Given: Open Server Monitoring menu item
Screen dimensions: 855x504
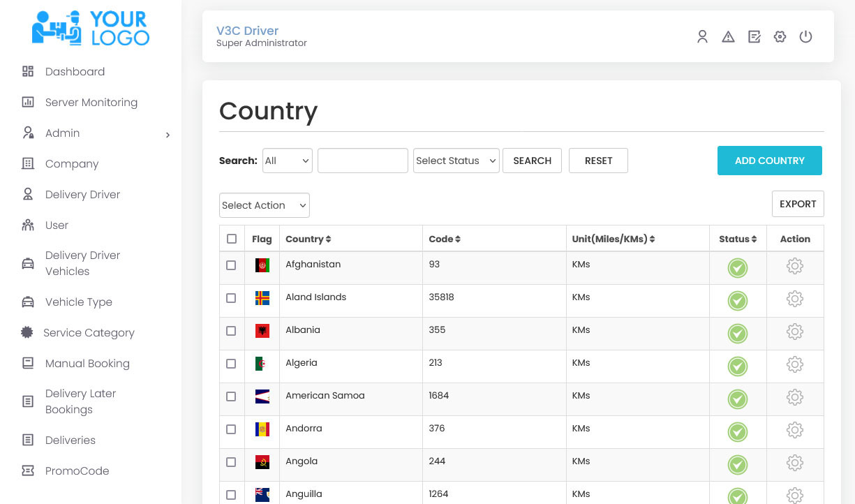Looking at the screenshot, I should click(x=91, y=102).
